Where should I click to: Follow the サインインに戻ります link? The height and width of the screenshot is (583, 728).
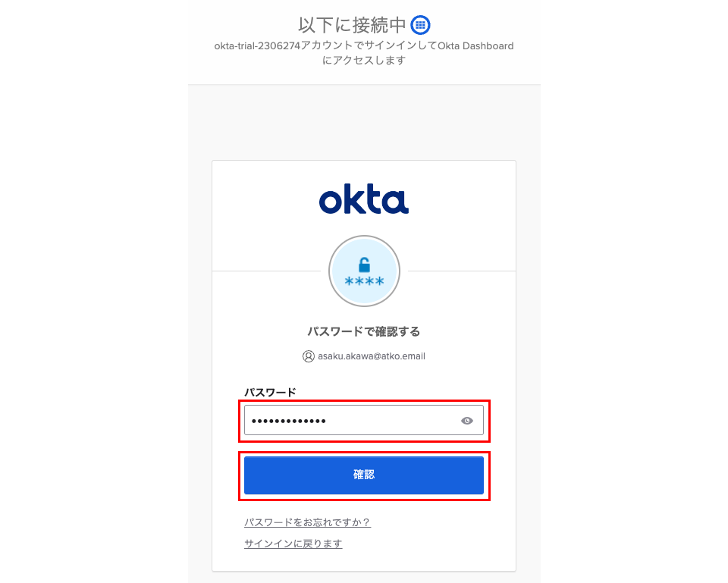coord(293,544)
